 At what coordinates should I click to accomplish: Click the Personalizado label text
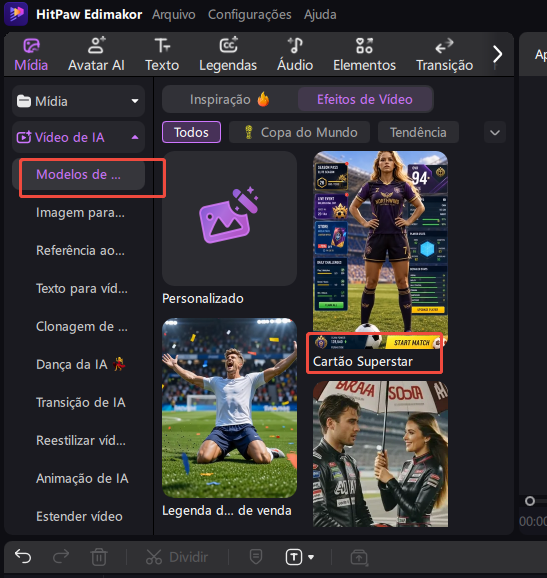(203, 299)
